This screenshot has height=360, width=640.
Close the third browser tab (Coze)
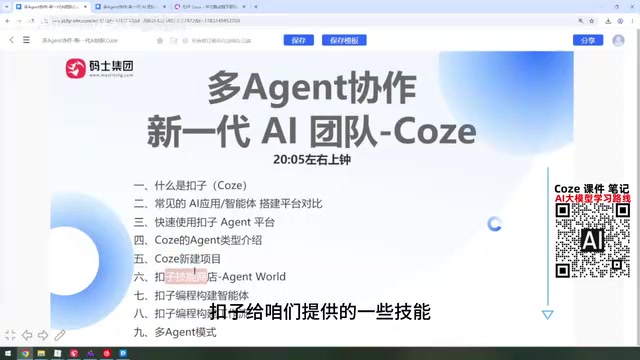[244, 7]
